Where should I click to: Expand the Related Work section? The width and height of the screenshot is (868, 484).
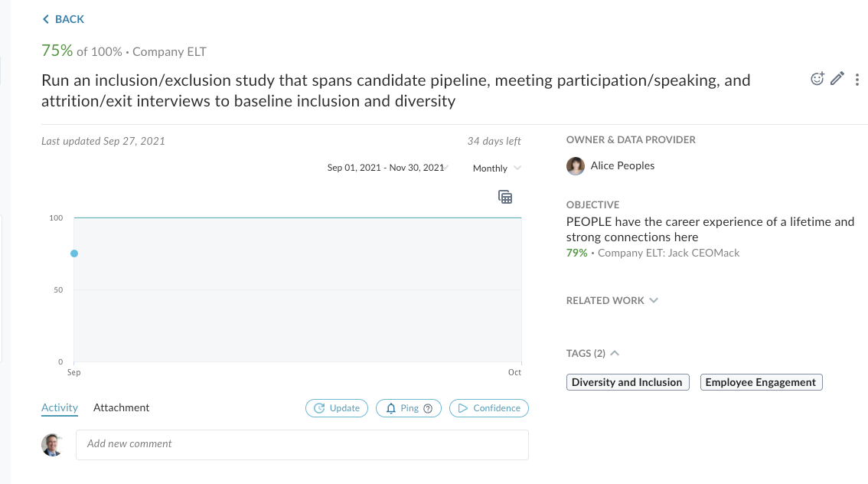click(612, 301)
